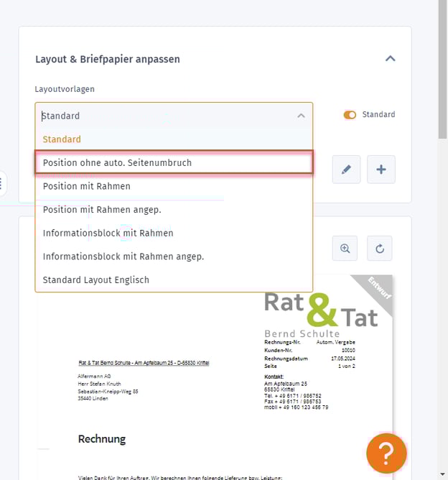Select Standard Layout Englisch template

click(96, 280)
